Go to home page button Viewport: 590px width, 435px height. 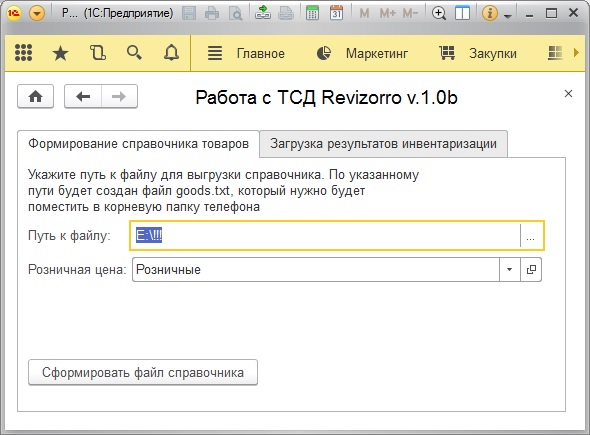[35, 97]
